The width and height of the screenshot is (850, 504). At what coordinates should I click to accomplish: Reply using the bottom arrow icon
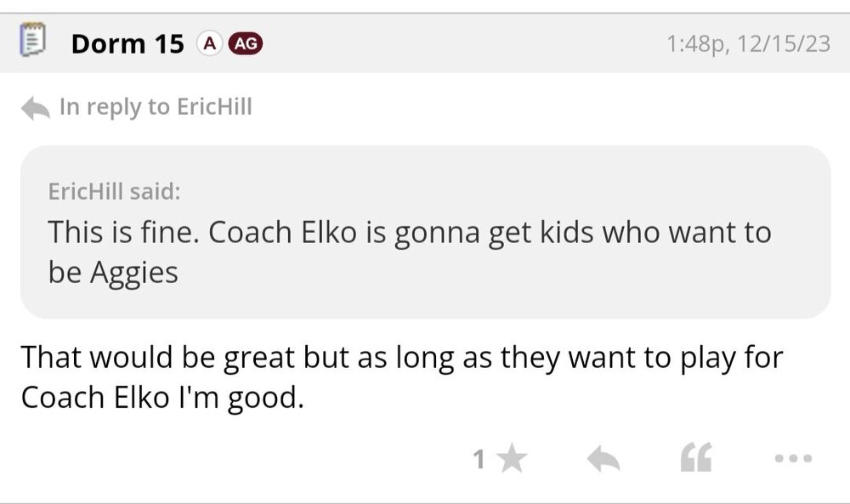click(x=603, y=460)
